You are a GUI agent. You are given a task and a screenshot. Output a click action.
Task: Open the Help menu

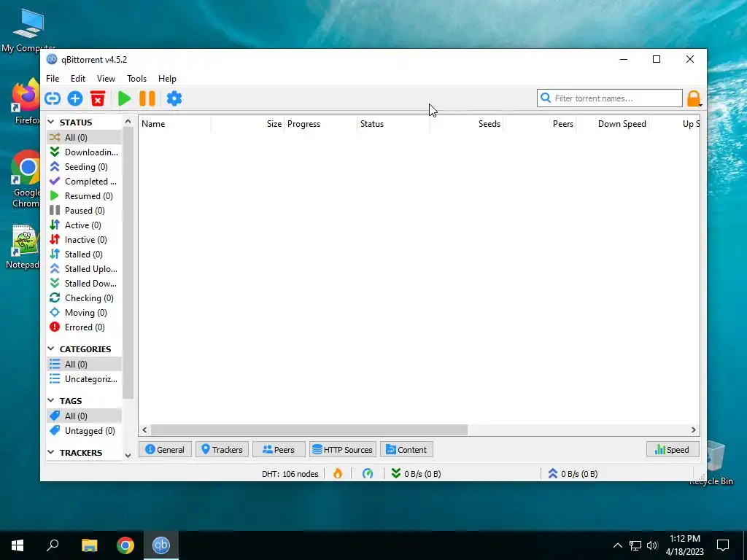[167, 79]
